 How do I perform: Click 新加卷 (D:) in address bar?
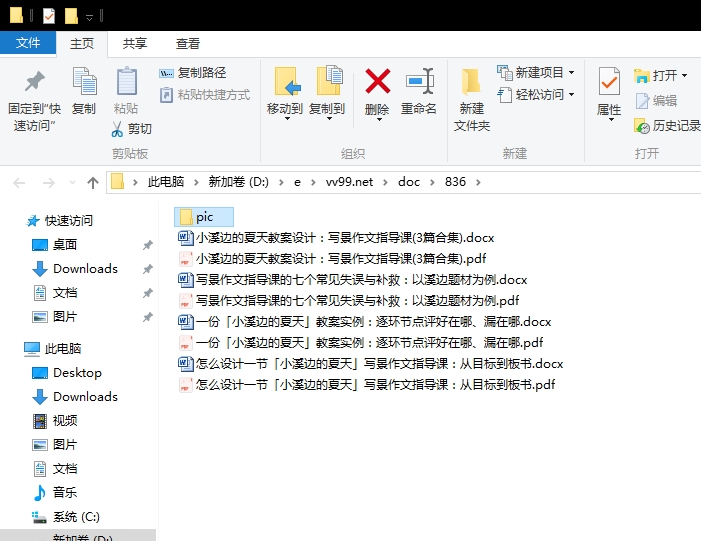[x=238, y=182]
